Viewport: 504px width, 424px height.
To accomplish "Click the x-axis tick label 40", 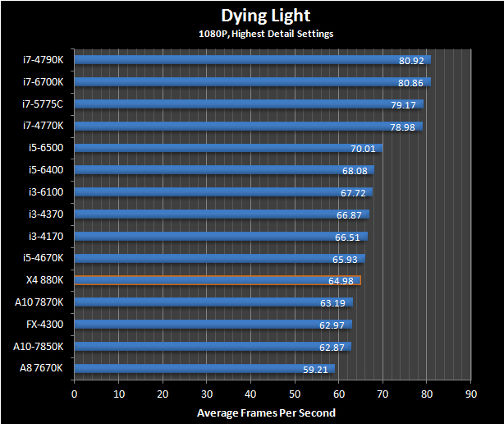I will 250,394.
